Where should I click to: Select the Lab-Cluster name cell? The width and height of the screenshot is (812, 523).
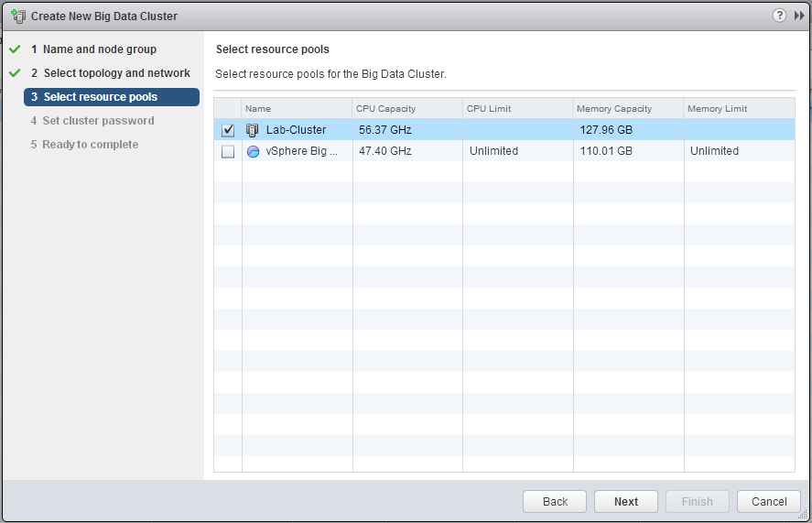(298, 130)
